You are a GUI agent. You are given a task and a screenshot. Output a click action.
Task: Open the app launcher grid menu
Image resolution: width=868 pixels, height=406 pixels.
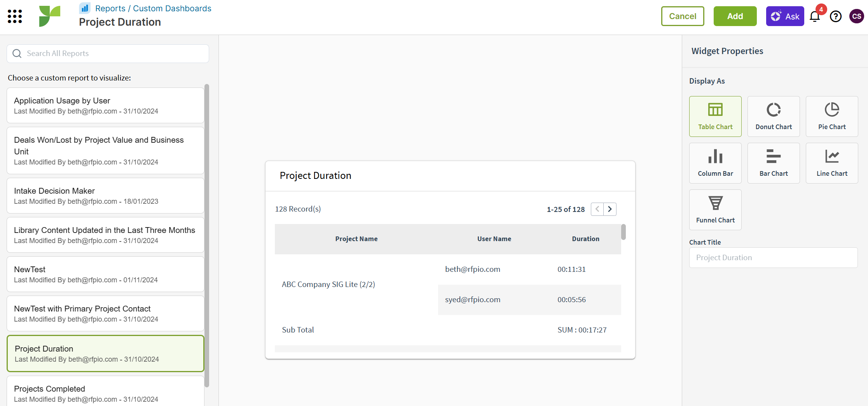tap(15, 16)
